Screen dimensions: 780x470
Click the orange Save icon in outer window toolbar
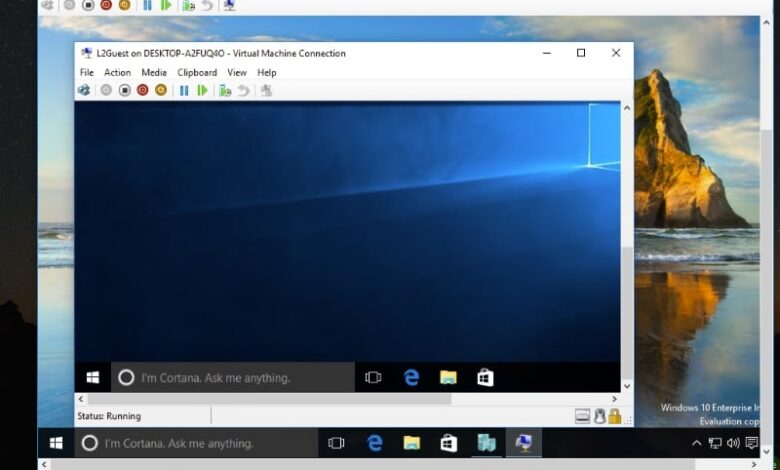124,5
